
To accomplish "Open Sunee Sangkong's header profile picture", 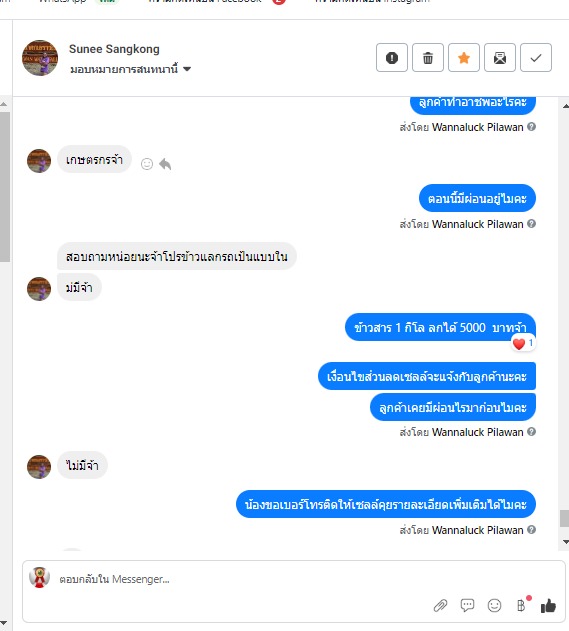I will (x=40, y=58).
